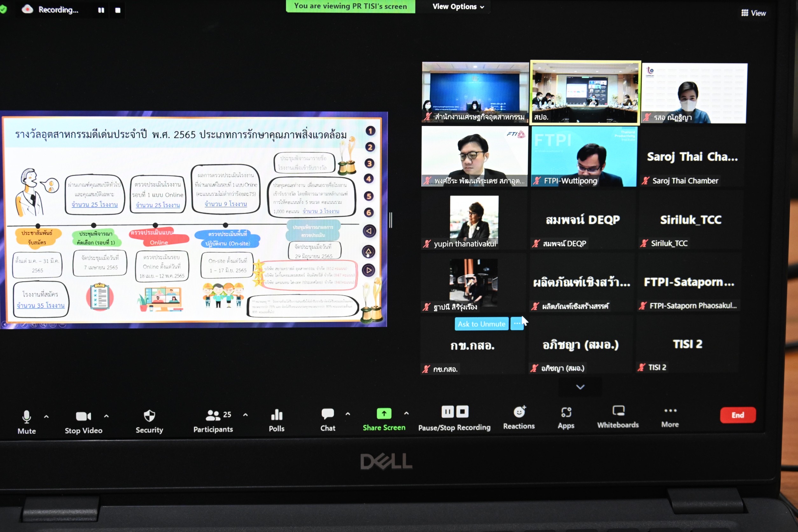The image size is (798, 532).
Task: Pause the recording in bottom toolbar
Action: click(447, 411)
